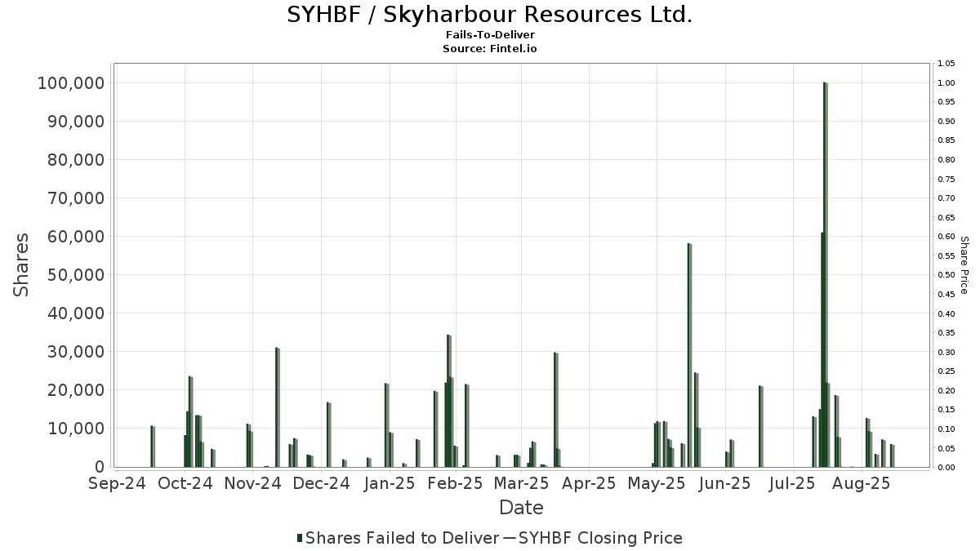Click the Oct-24 date label
980x551 pixels.
click(x=185, y=483)
